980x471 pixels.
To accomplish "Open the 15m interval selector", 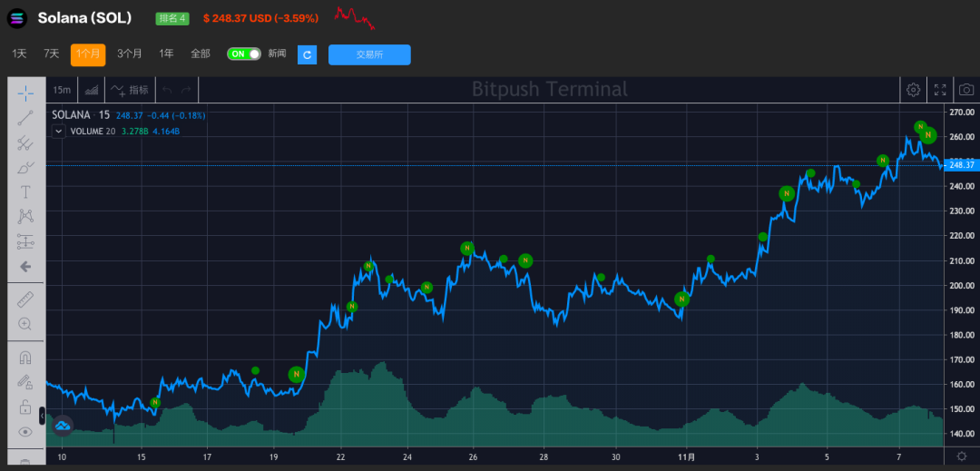I will [x=62, y=90].
